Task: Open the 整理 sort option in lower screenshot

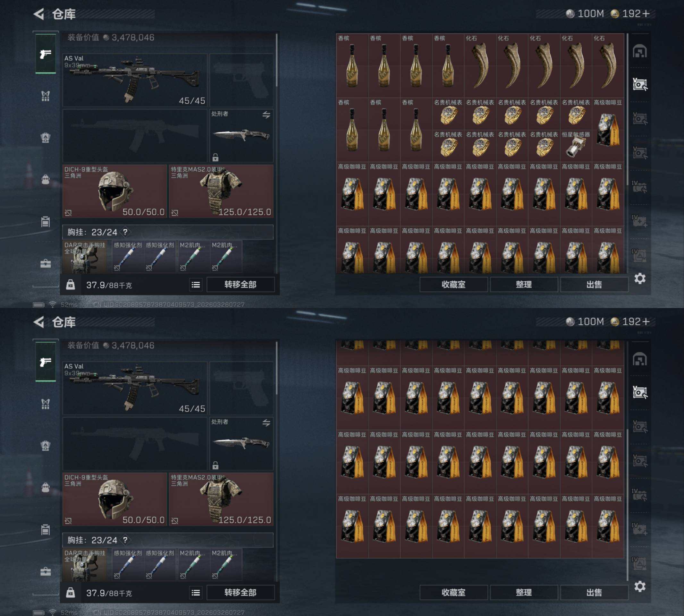Action: [524, 593]
